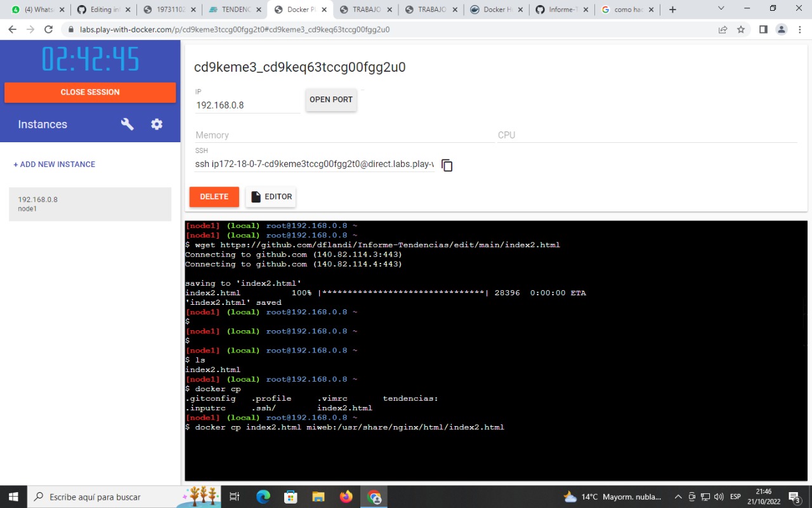Click the share icon in the address bar
Image resolution: width=812 pixels, height=508 pixels.
(723, 29)
